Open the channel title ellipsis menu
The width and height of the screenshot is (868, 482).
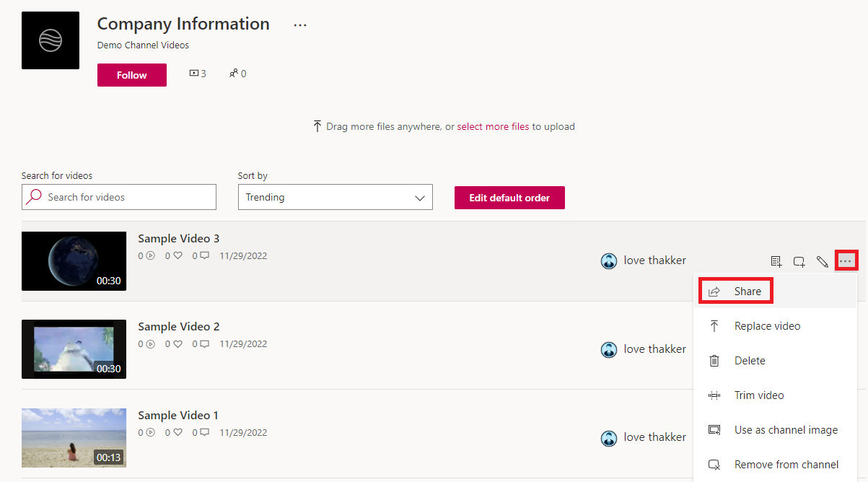click(x=299, y=25)
